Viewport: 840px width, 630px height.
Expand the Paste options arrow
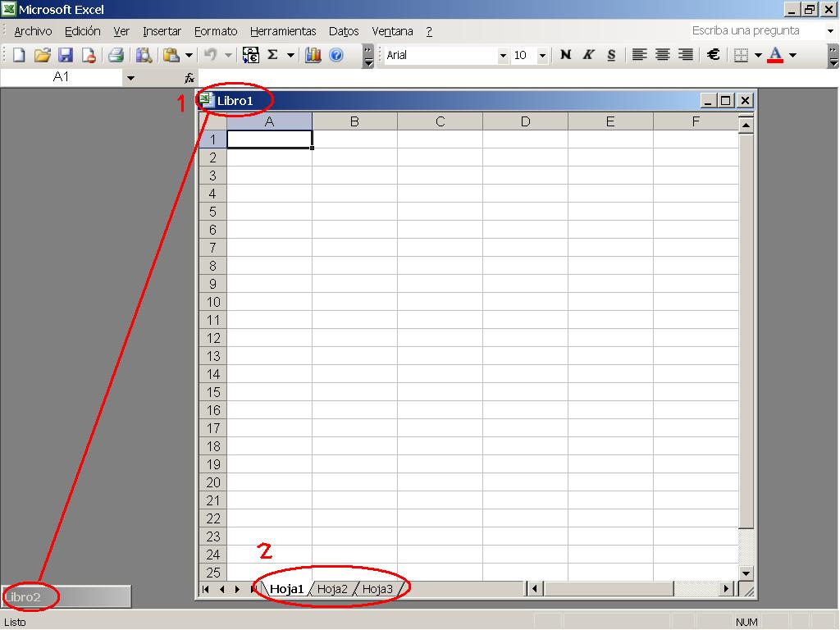(189, 55)
